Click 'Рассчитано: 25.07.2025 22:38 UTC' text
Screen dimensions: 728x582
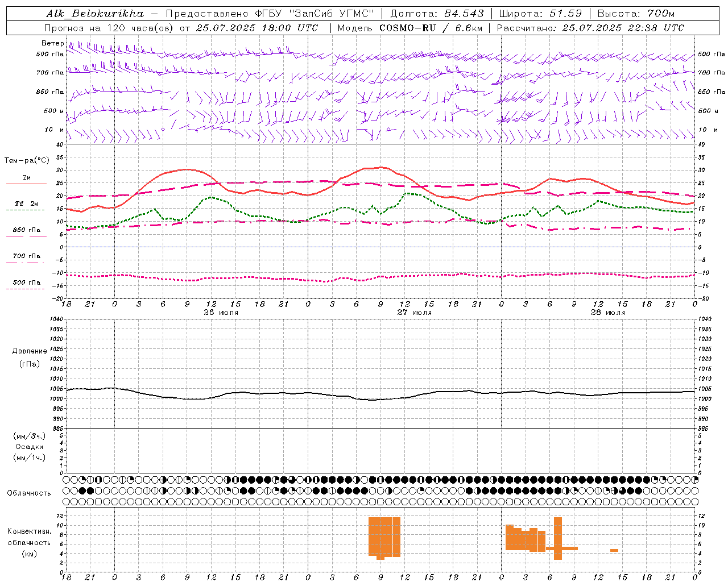click(590, 28)
